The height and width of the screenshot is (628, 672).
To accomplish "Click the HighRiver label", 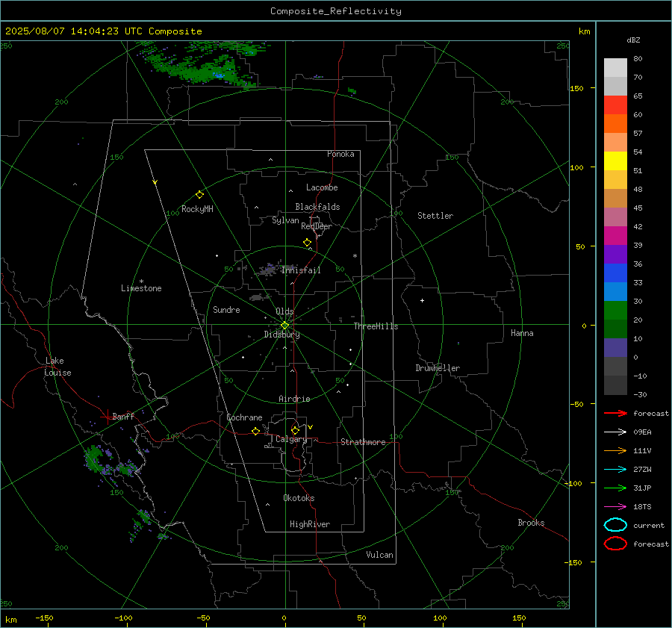I will tap(310, 524).
